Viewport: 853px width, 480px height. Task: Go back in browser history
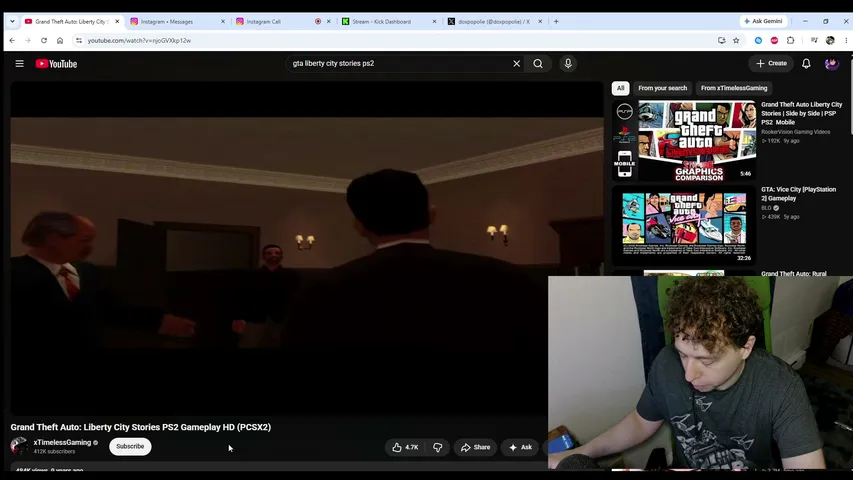coord(12,40)
